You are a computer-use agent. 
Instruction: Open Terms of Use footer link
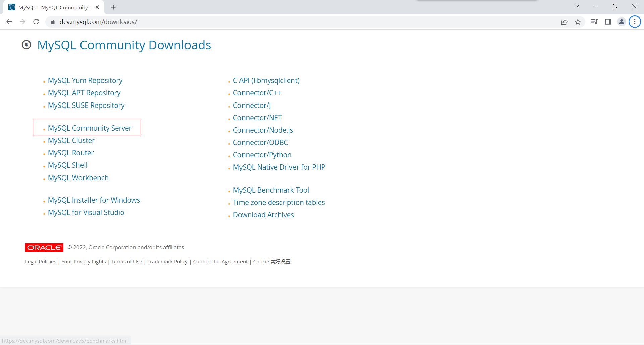click(126, 262)
